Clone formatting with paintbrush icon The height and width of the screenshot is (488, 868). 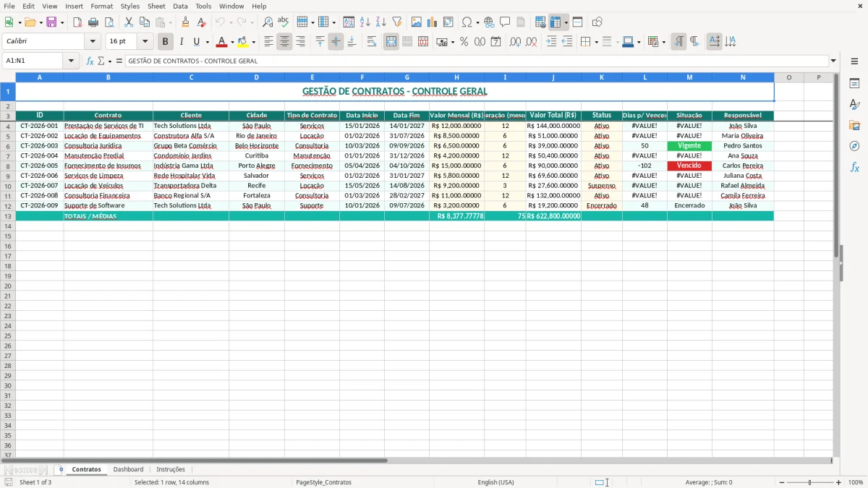[x=186, y=22]
